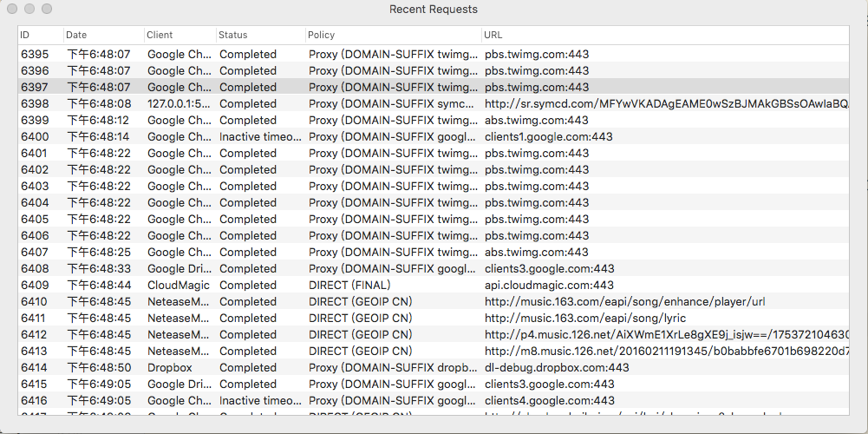Image resolution: width=868 pixels, height=434 pixels.
Task: Click CloudMagic client cell
Action: pyautogui.click(x=179, y=286)
